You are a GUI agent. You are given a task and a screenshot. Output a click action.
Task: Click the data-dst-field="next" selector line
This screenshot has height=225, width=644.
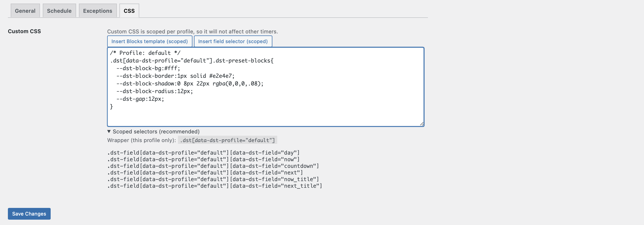pyautogui.click(x=205, y=172)
